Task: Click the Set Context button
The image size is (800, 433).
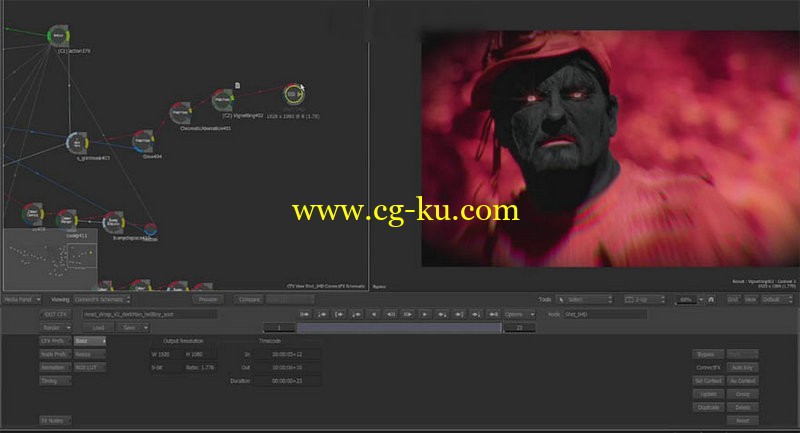Action: pyautogui.click(x=708, y=380)
